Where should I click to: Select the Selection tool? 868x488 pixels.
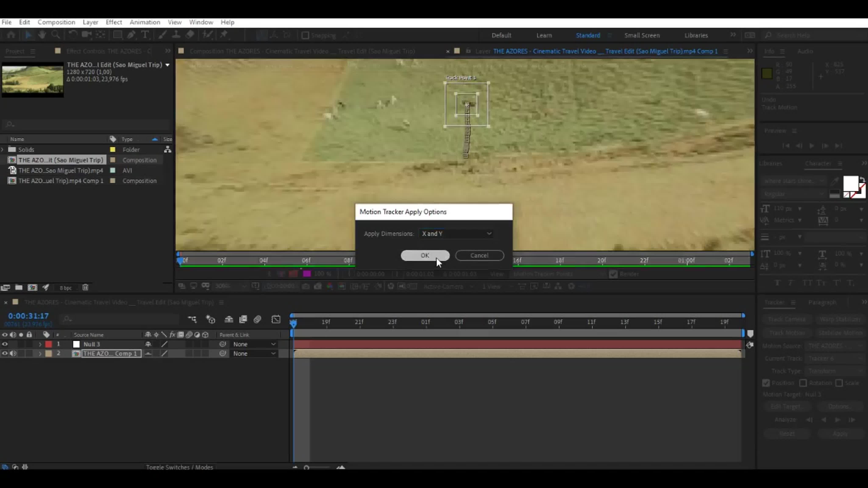[x=28, y=35]
